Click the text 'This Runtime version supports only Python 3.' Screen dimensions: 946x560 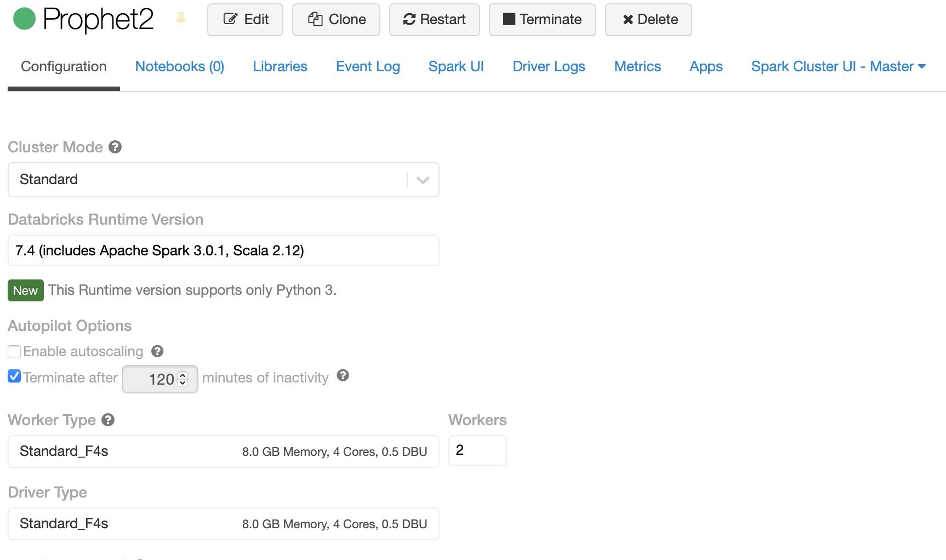192,290
